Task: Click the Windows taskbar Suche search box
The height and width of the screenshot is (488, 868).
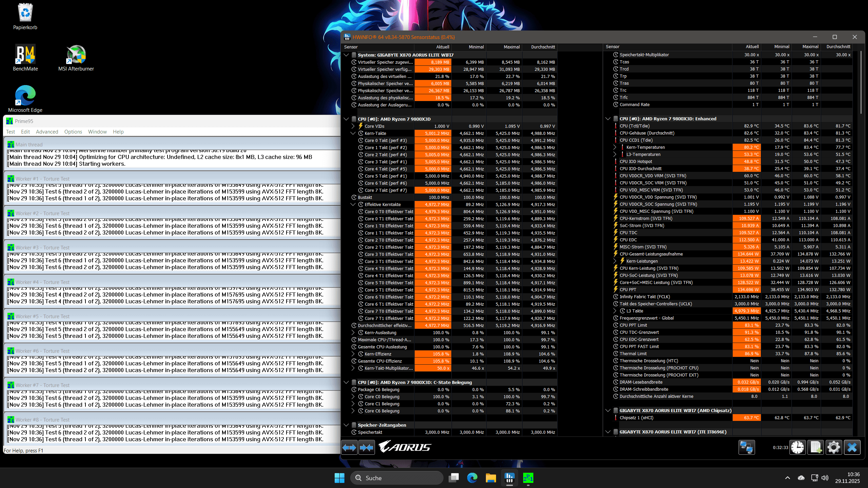Action: click(x=397, y=478)
